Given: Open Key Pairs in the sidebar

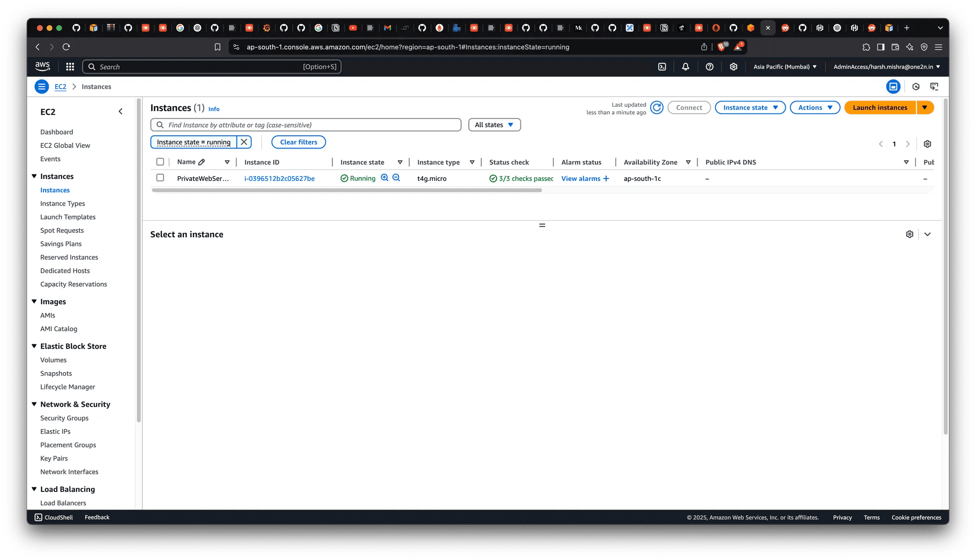Looking at the screenshot, I should 54,459.
